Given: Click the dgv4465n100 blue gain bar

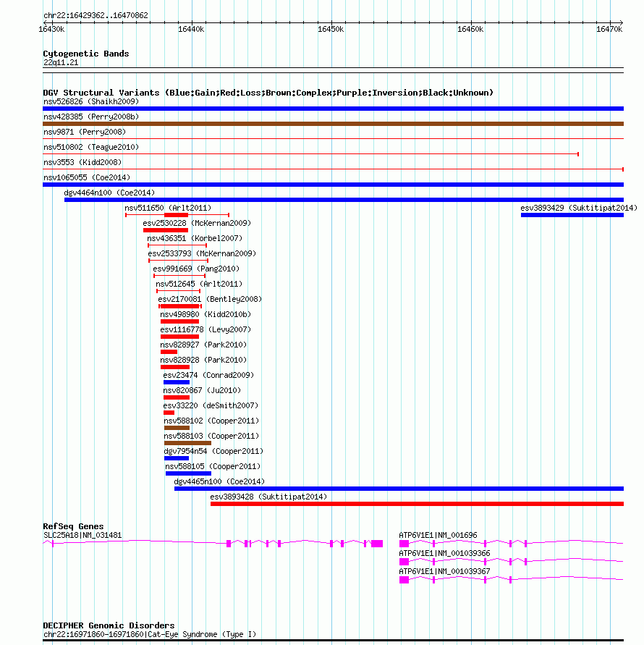Looking at the screenshot, I should 399,489.
